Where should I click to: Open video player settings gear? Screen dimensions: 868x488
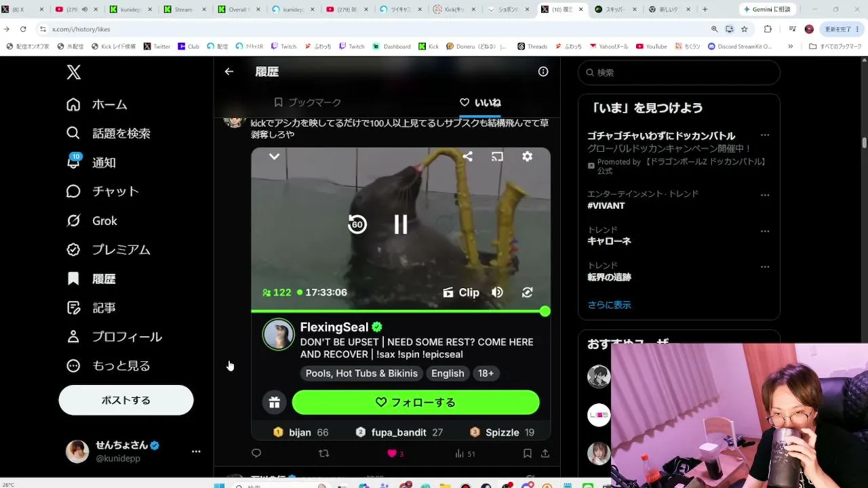[527, 157]
